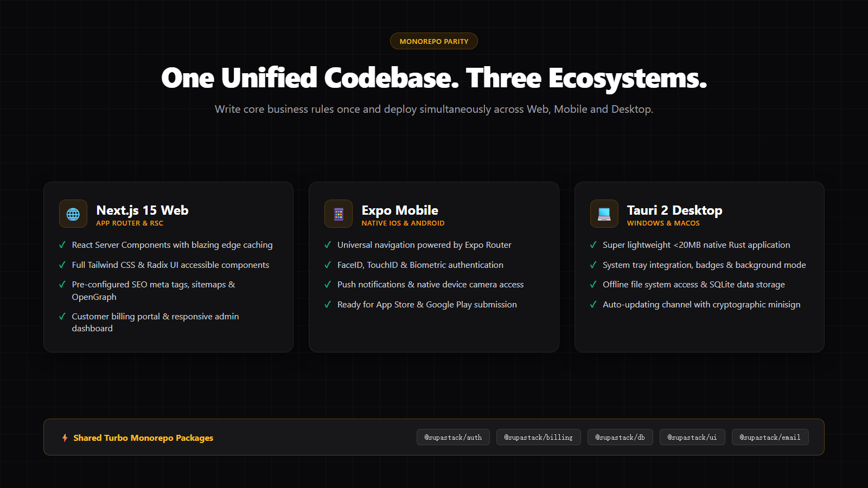868x488 pixels.
Task: Click the Tauri 2 Desktop card title
Action: [674, 210]
